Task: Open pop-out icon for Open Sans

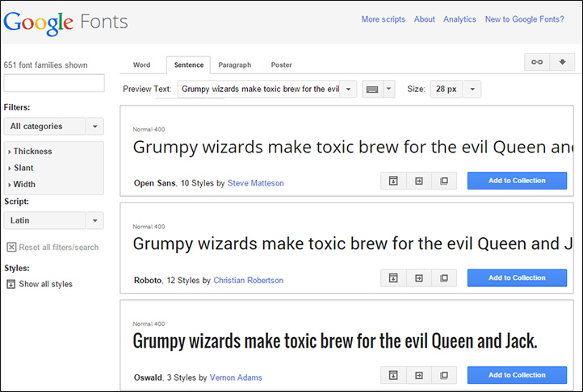Action: point(444,181)
